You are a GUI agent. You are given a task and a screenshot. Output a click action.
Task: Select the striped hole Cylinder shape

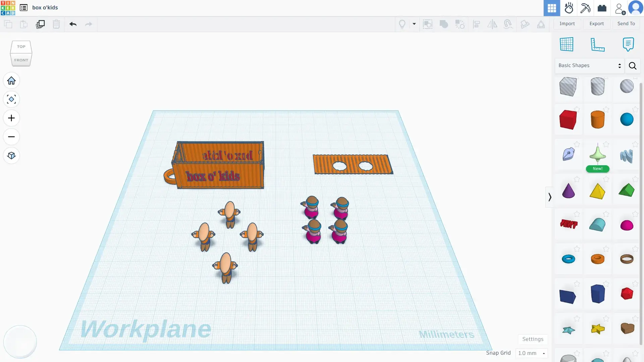coord(597,86)
